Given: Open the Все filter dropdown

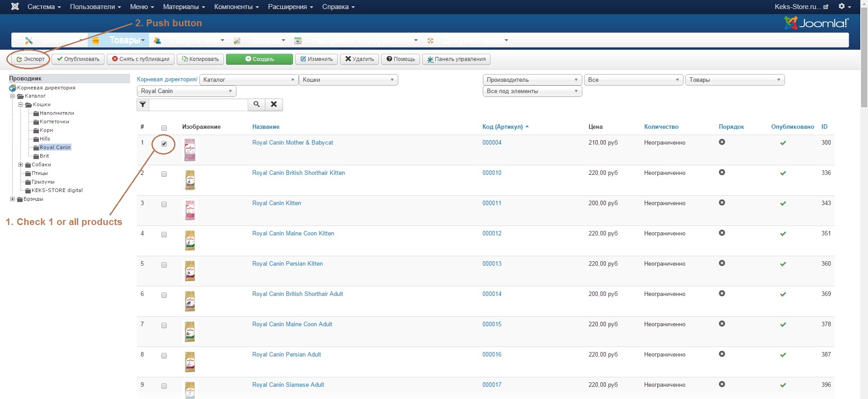Looking at the screenshot, I should coord(634,80).
